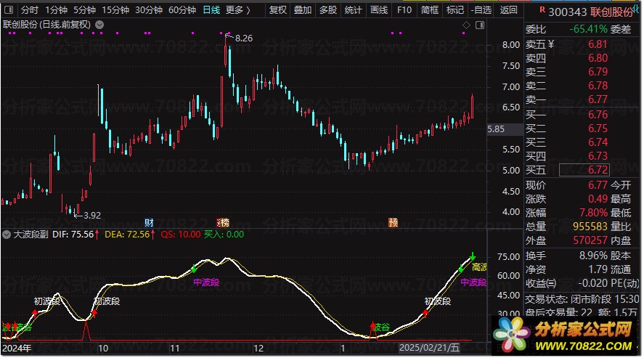Click the DEA: 72.56 indicator value

[127, 235]
